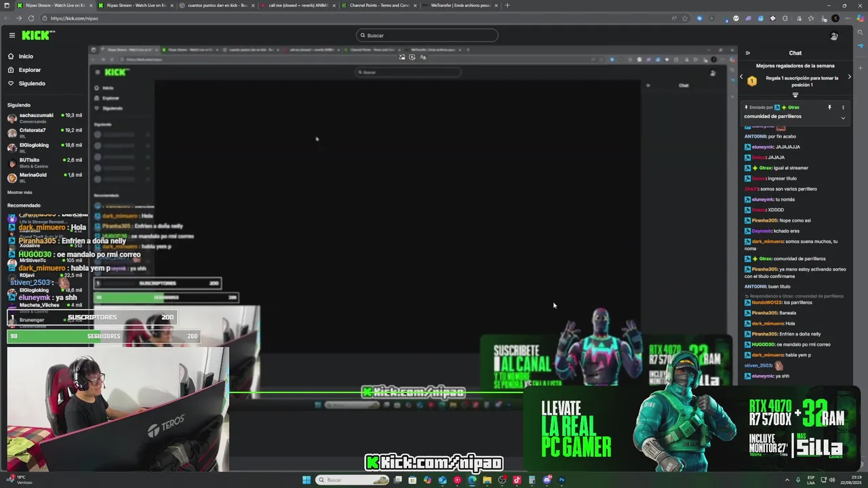Open Cristorata7 channel
Image resolution: width=868 pixels, height=488 pixels.
[x=44, y=132]
